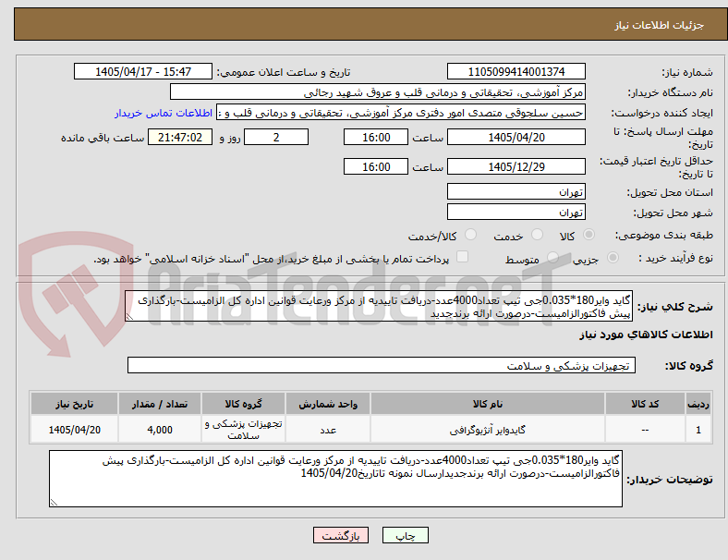Image resolution: width=728 pixels, height=560 pixels.
Task: Click the بازگشت (back) button
Action: pyautogui.click(x=341, y=535)
